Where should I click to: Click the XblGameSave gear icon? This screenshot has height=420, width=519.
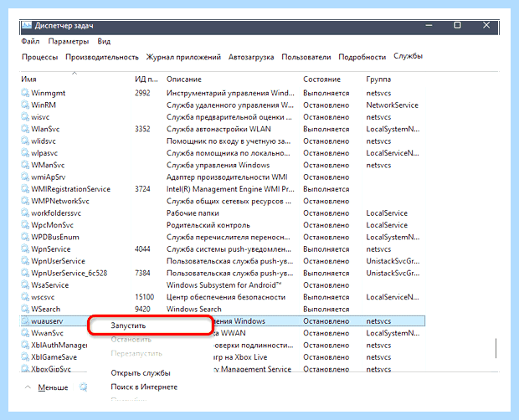pos(25,357)
